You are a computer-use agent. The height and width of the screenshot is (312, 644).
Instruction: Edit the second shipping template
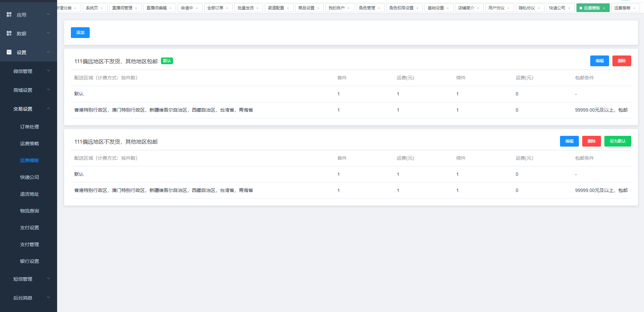coord(569,141)
